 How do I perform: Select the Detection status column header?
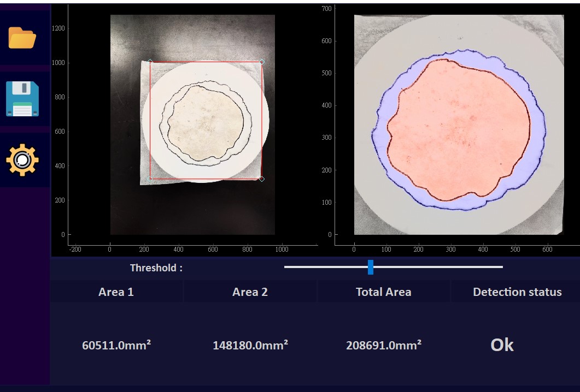click(517, 292)
